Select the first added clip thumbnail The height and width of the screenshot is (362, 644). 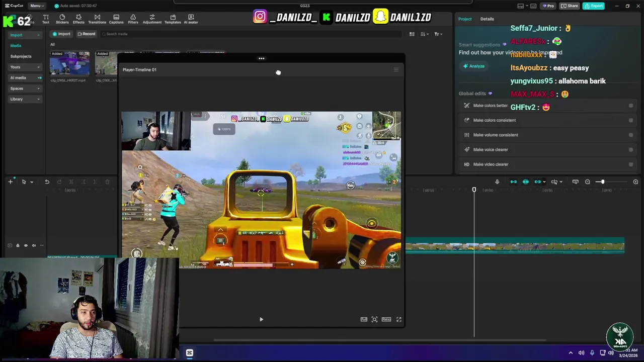tap(69, 63)
